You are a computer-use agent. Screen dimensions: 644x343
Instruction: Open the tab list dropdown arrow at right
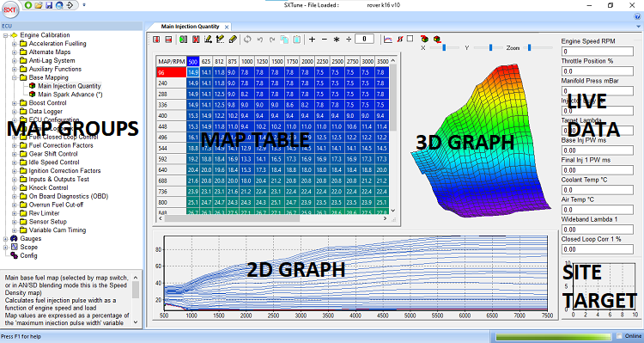pyautogui.click(x=637, y=27)
